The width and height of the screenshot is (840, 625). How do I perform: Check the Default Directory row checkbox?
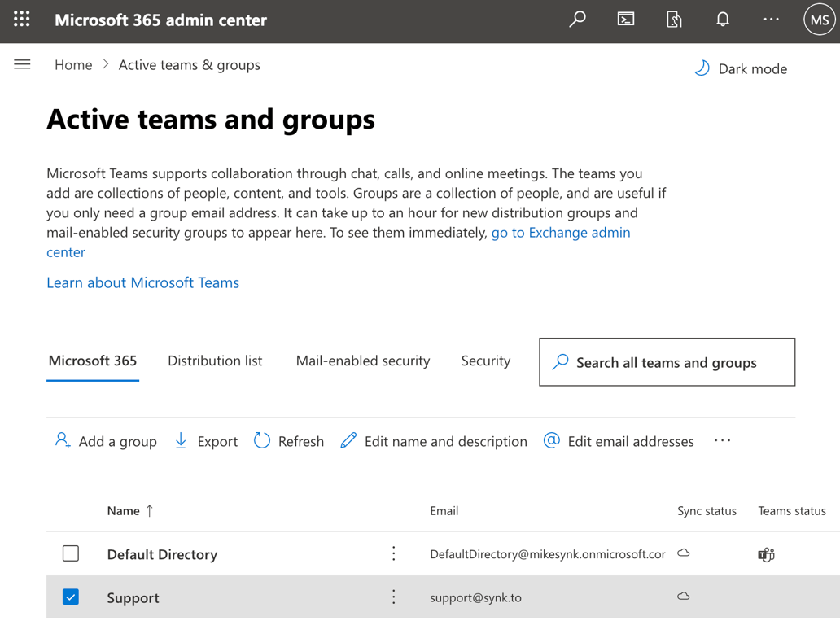71,553
